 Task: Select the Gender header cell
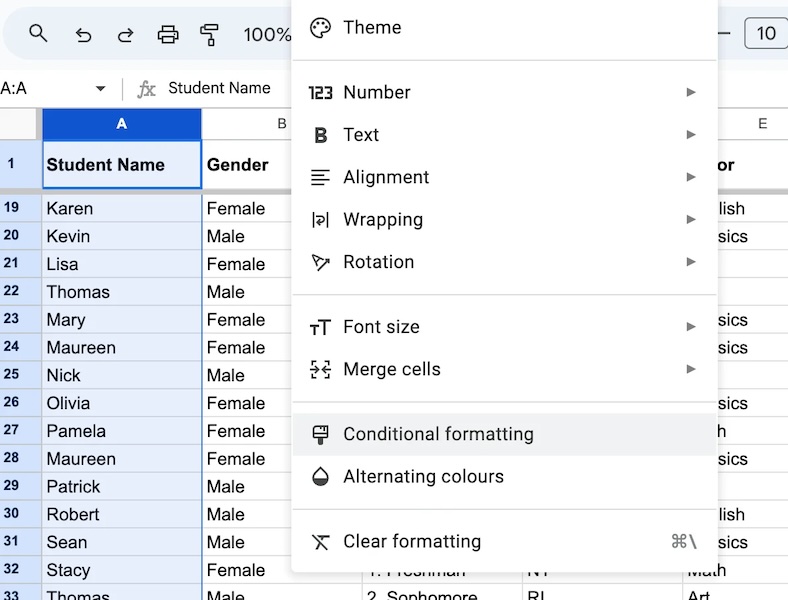coord(247,164)
